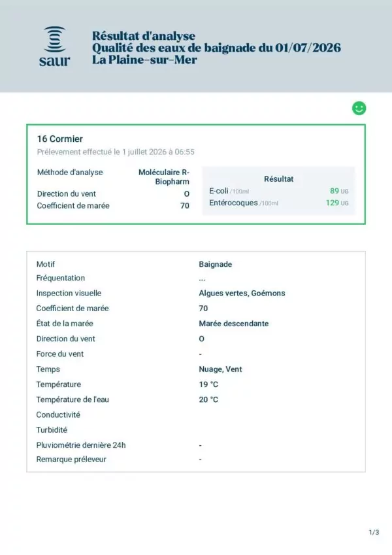The width and height of the screenshot is (392, 555).
Task: Select the "Marée descendante" value
Action: point(233,324)
